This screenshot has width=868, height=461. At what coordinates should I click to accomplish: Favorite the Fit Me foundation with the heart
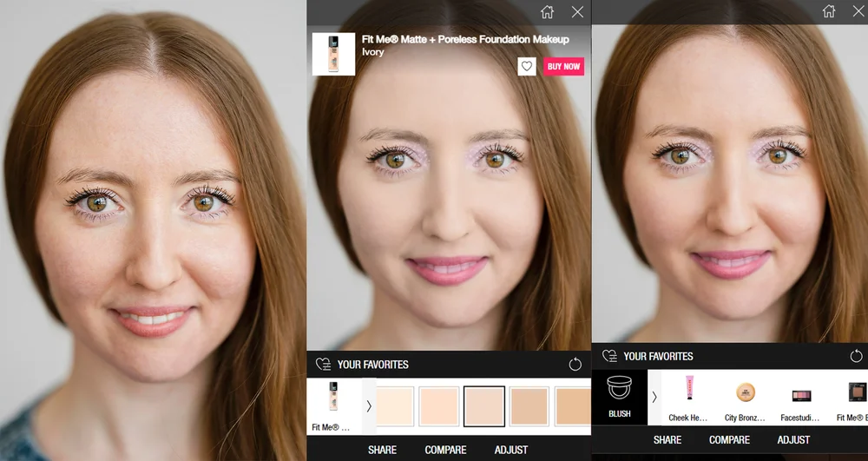527,66
